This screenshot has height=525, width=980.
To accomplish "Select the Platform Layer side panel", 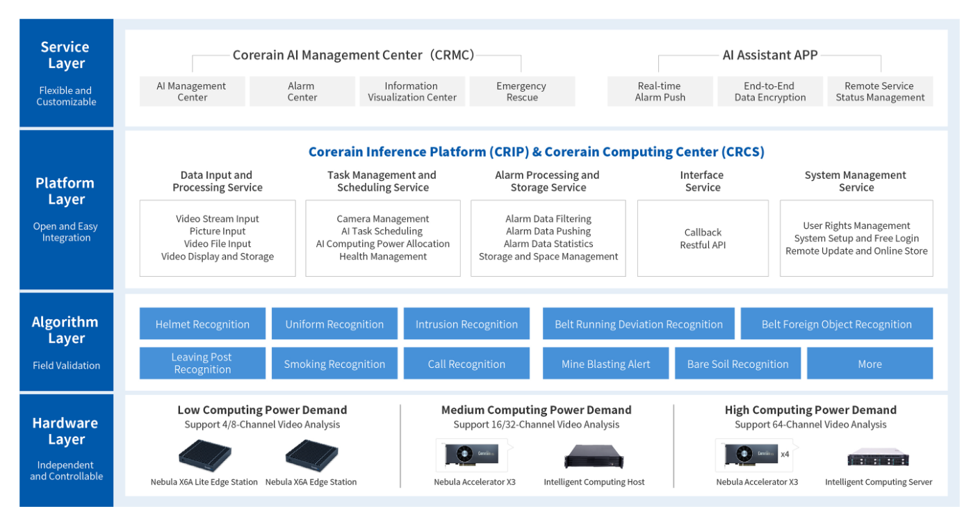I will coord(66,209).
